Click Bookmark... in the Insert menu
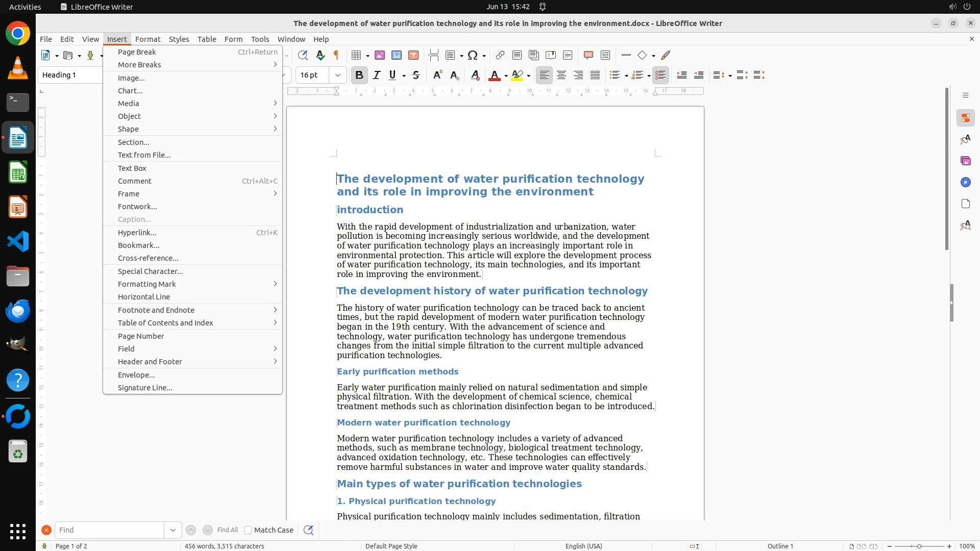Image resolution: width=980 pixels, height=551 pixels. click(x=138, y=245)
